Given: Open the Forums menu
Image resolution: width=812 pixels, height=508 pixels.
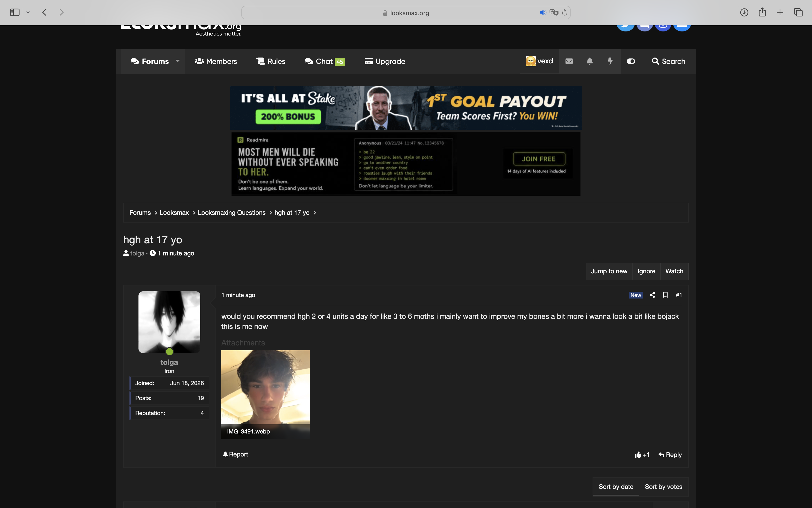Looking at the screenshot, I should pos(150,61).
